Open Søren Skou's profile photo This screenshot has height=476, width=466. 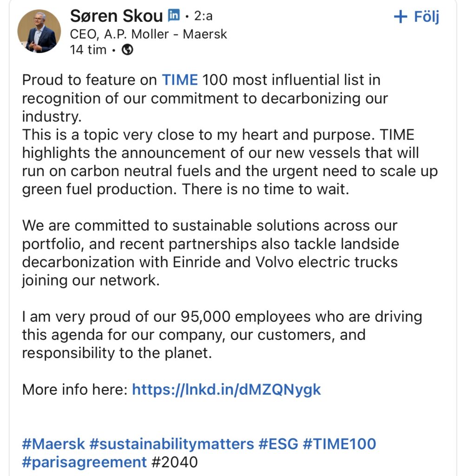click(39, 31)
